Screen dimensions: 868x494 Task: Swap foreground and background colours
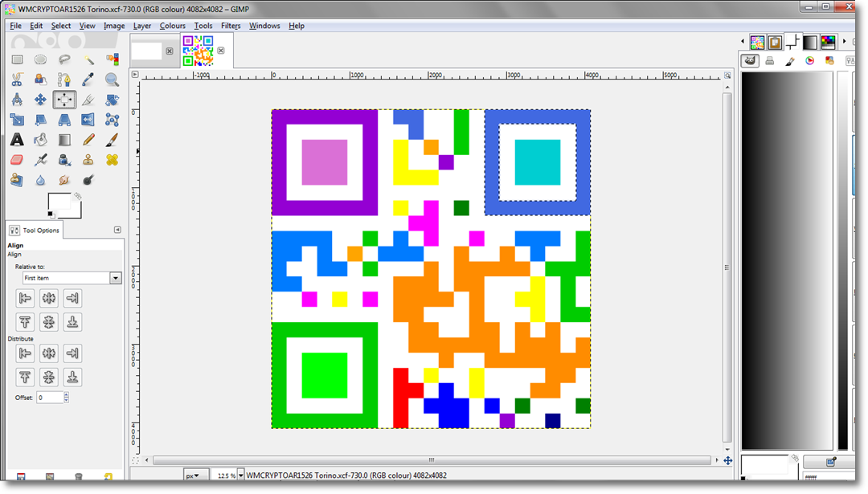click(x=77, y=196)
